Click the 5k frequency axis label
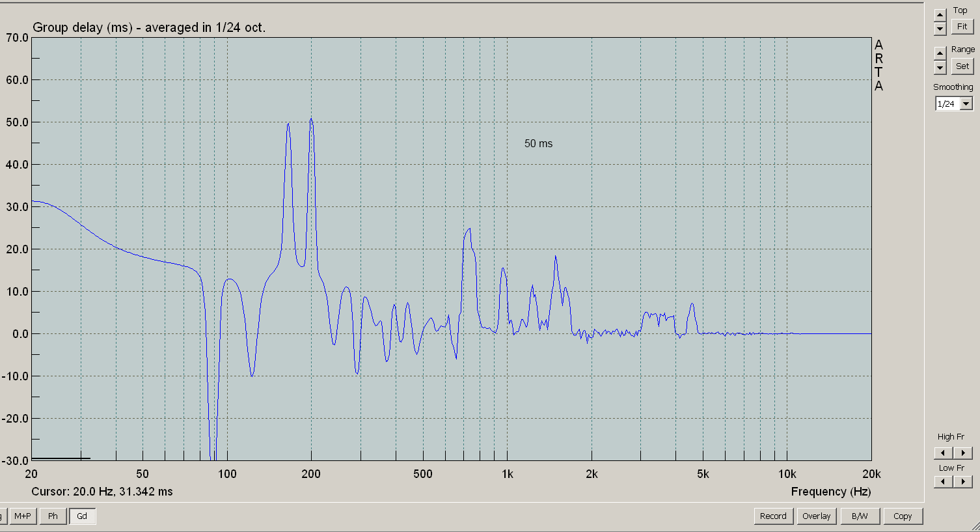Screen dimensions: 980x532 pos(703,474)
